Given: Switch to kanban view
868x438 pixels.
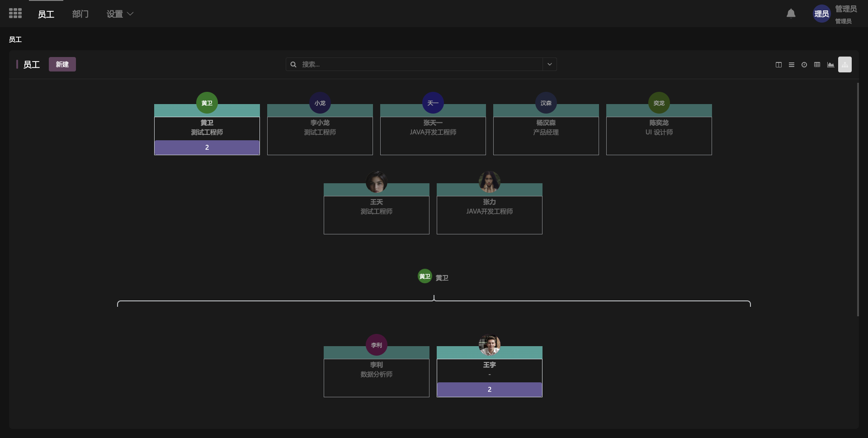Looking at the screenshot, I should click(778, 65).
